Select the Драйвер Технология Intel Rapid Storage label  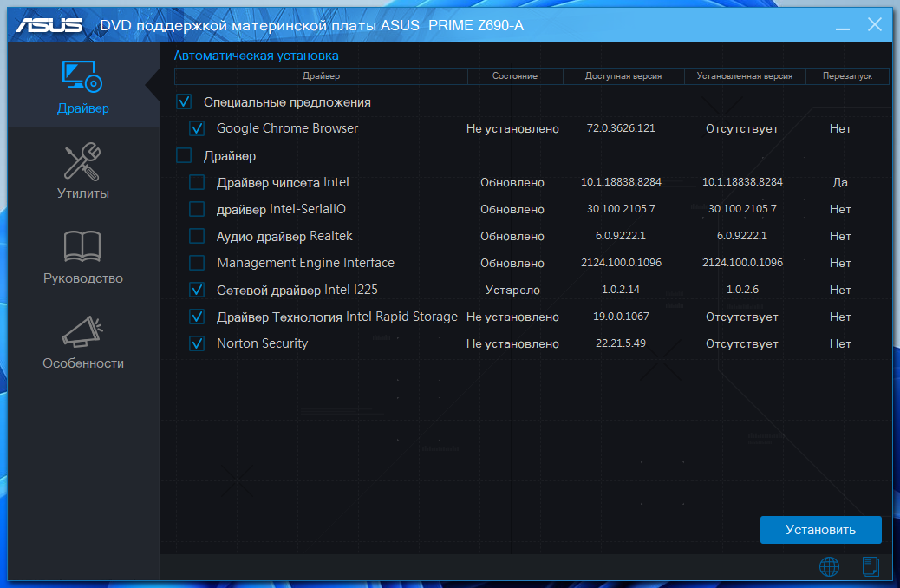(x=337, y=317)
